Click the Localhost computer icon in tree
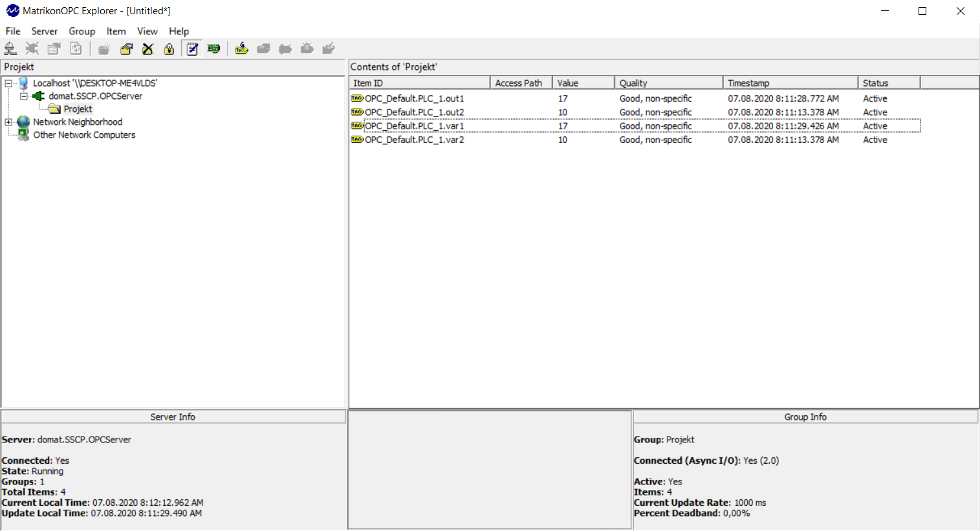Screen dimensions: 980x531 pyautogui.click(x=24, y=83)
